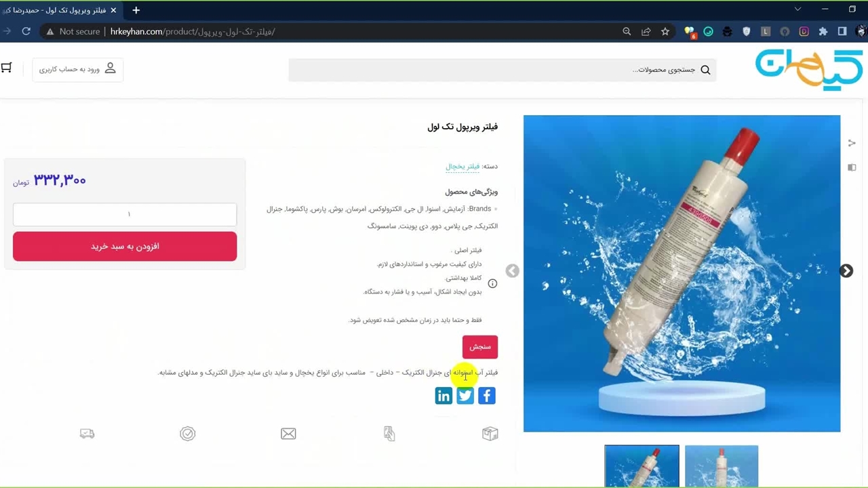Reload the page
This screenshot has width=868, height=488.
26,31
